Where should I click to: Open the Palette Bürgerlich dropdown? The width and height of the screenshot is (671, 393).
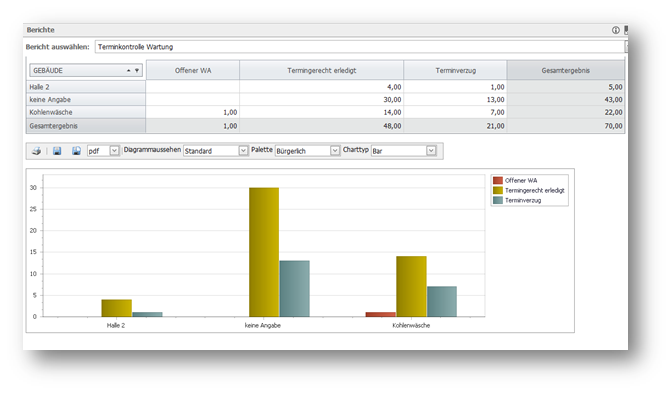[335, 151]
